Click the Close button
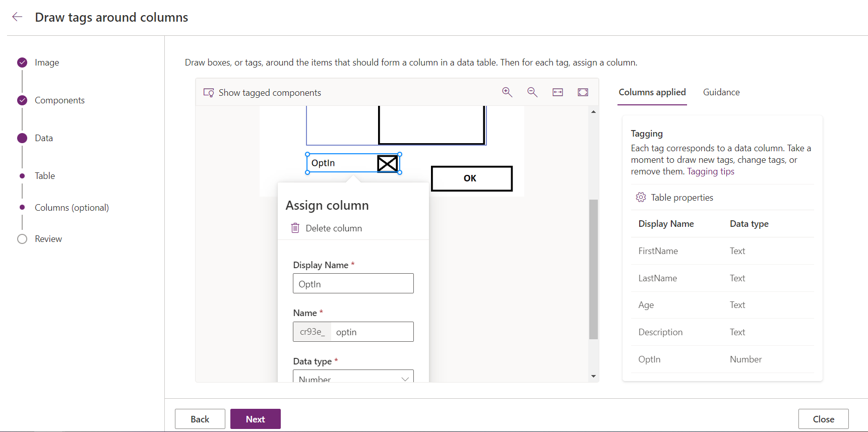This screenshot has width=868, height=432. coord(824,419)
